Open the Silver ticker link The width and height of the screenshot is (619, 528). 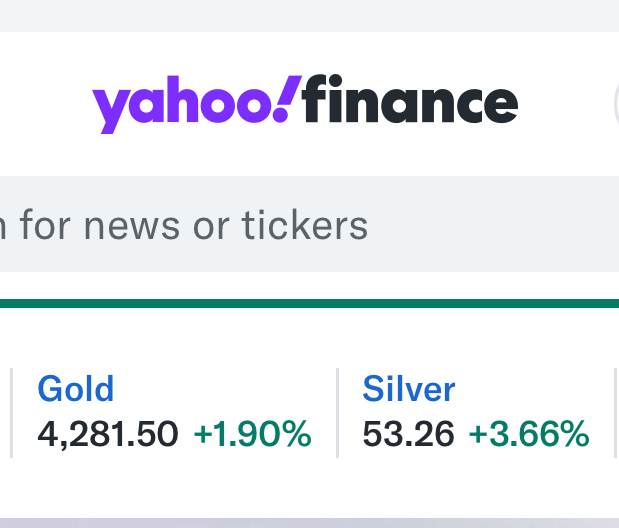[409, 388]
